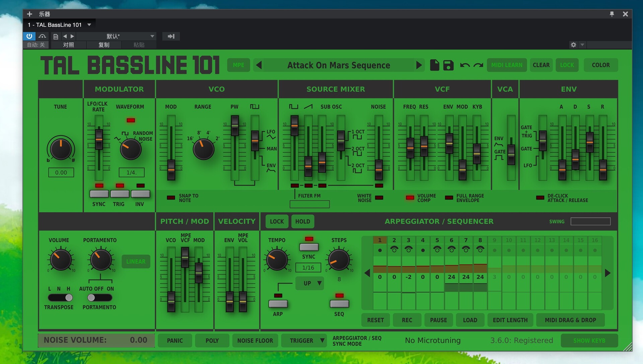This screenshot has width=643, height=364.
Task: Click the SWING value field
Action: point(590,221)
